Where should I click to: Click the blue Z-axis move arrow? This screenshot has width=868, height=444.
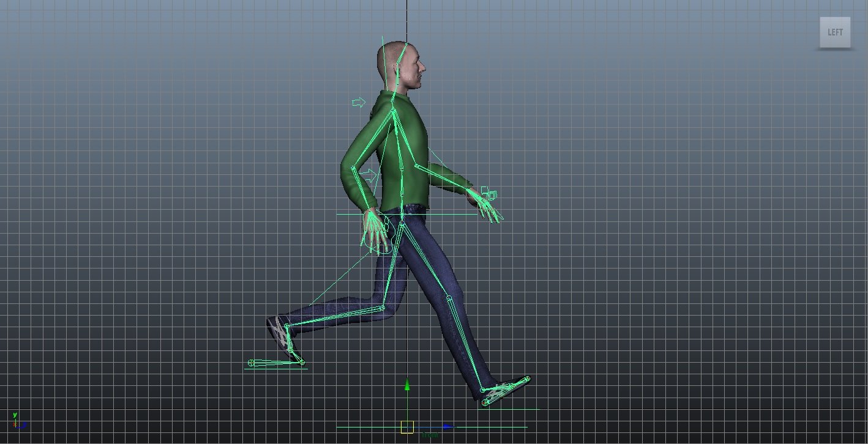[x=449, y=427]
